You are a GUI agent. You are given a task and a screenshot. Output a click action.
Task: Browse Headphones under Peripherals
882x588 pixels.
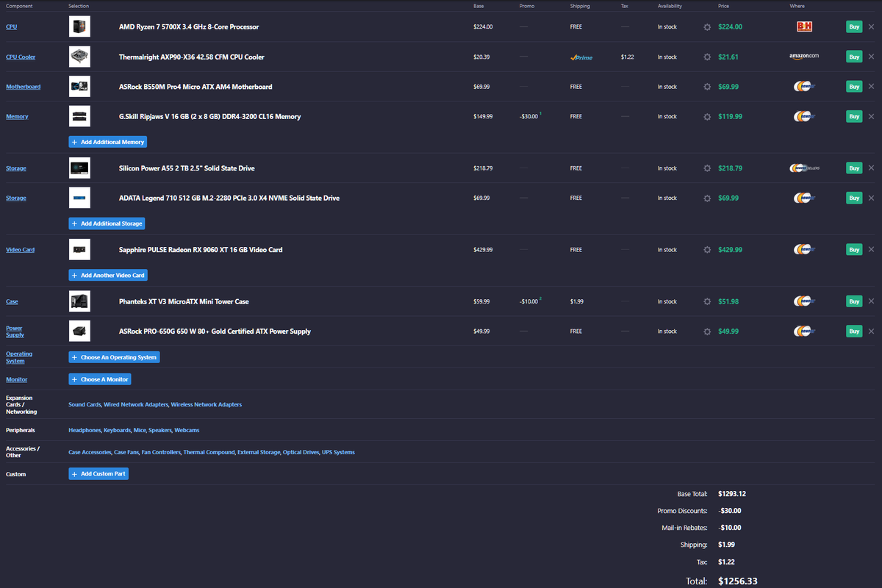(x=84, y=430)
